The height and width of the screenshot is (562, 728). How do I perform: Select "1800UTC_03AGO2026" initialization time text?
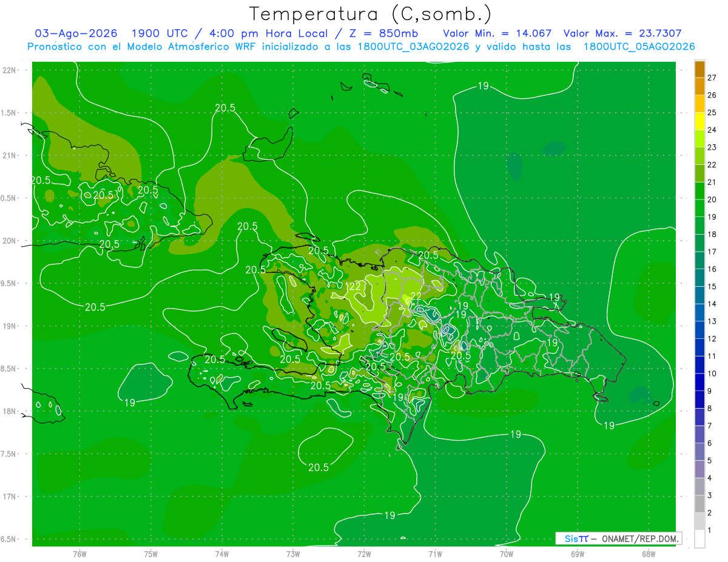point(414,47)
